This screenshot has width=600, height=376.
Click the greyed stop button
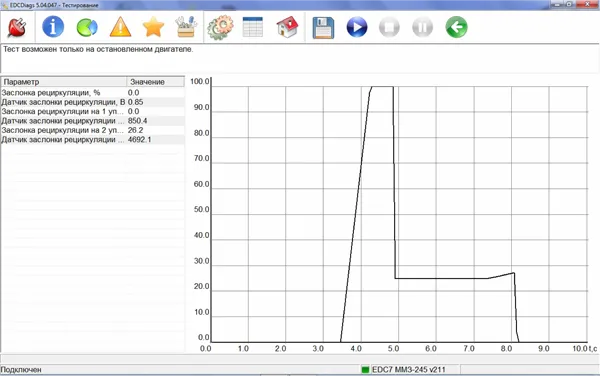(390, 27)
